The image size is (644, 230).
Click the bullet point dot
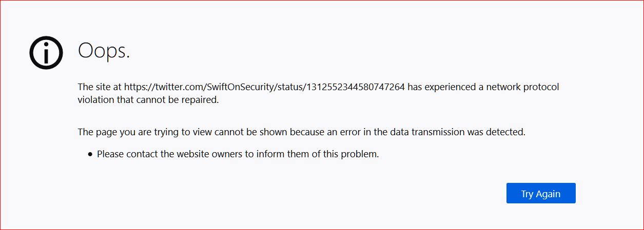tap(91, 154)
